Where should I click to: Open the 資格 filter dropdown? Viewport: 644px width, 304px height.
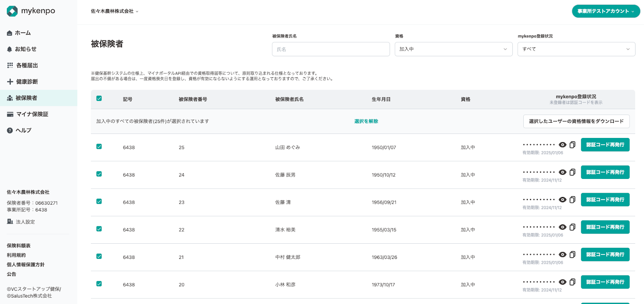pyautogui.click(x=453, y=49)
